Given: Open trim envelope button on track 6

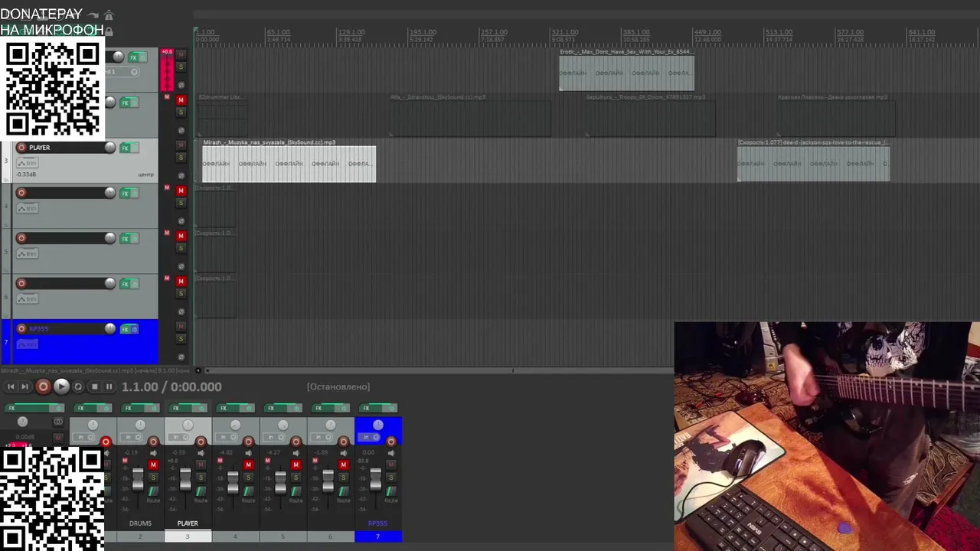Looking at the screenshot, I should (x=28, y=299).
